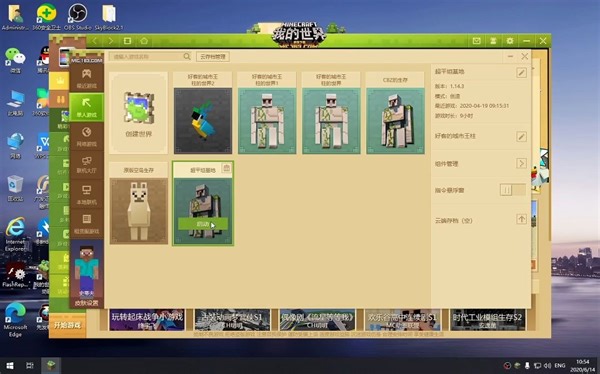Open OBS Studio desktop icon
600x374 pixels.
[x=77, y=17]
